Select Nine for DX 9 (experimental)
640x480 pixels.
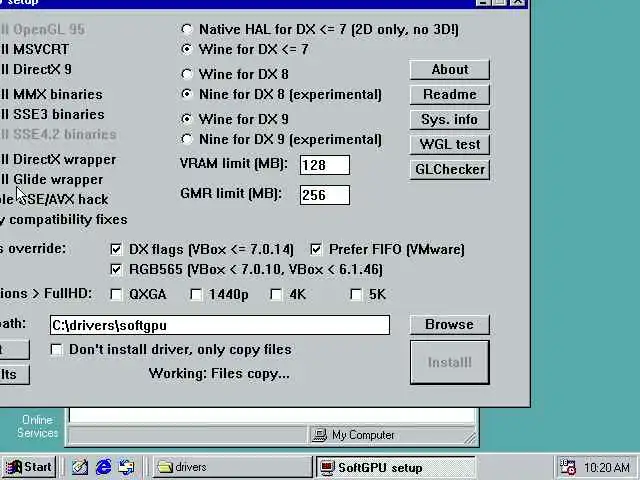coord(187,139)
